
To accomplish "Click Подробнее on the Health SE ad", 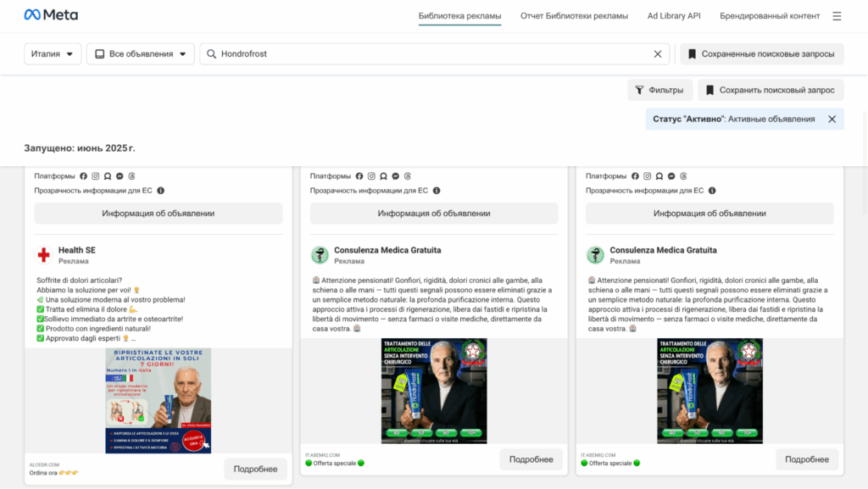I will tap(255, 469).
